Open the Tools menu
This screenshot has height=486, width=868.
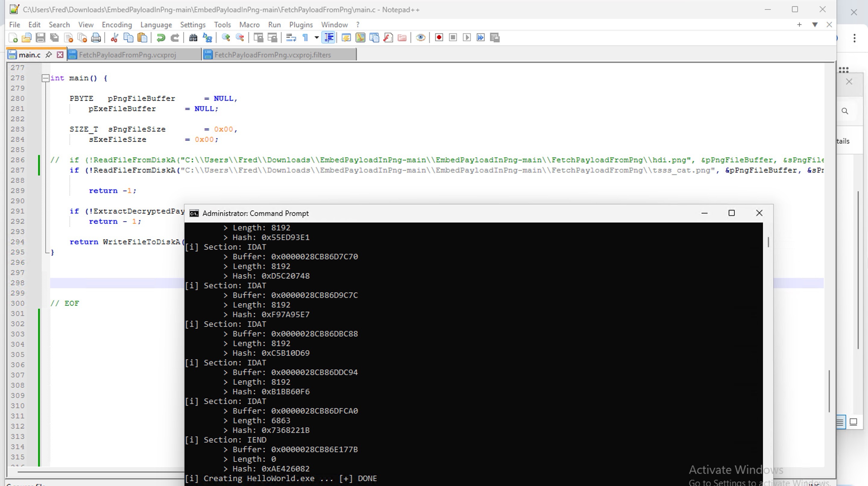222,25
